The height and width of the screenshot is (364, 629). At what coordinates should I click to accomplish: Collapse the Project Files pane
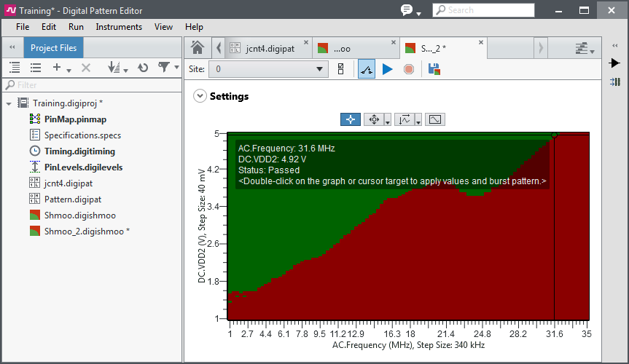coord(12,47)
